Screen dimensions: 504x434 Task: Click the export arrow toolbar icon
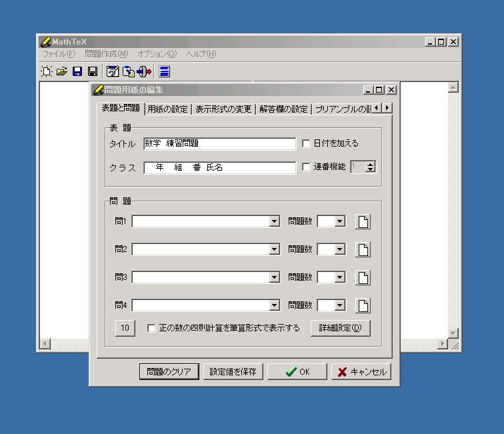144,71
